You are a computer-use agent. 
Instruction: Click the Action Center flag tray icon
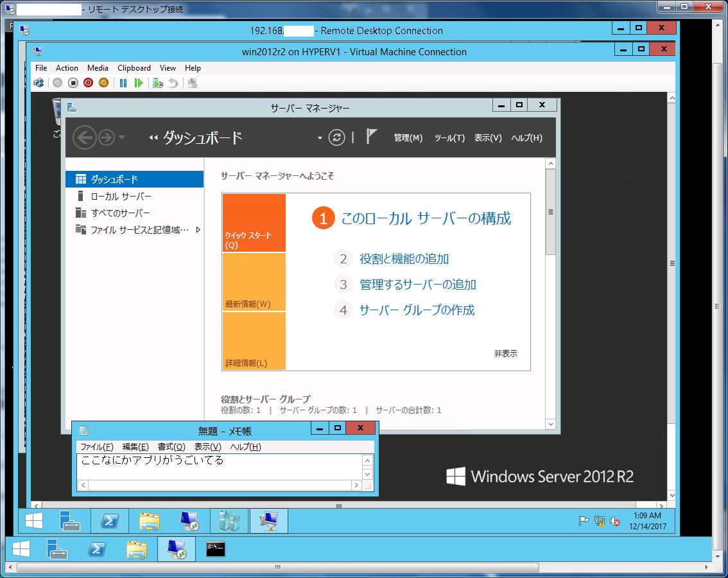(x=584, y=521)
